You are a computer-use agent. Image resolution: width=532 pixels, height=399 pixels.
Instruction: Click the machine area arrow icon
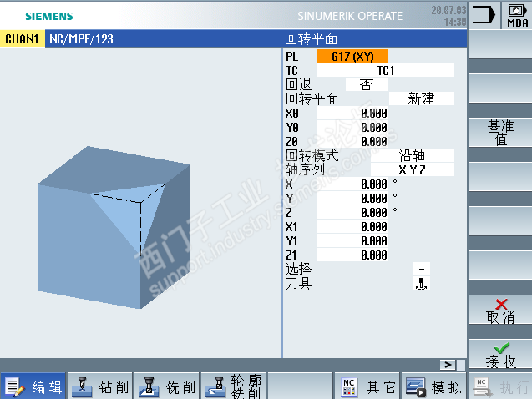tap(484, 15)
